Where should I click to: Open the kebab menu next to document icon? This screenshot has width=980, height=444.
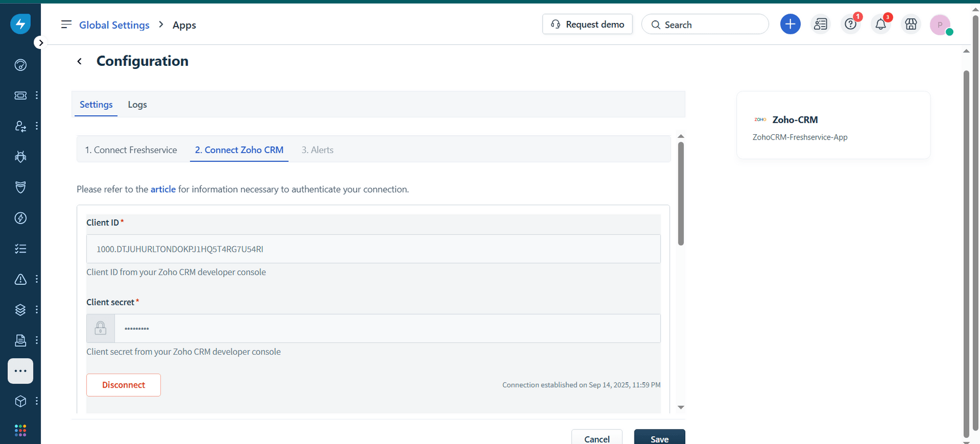[37, 340]
